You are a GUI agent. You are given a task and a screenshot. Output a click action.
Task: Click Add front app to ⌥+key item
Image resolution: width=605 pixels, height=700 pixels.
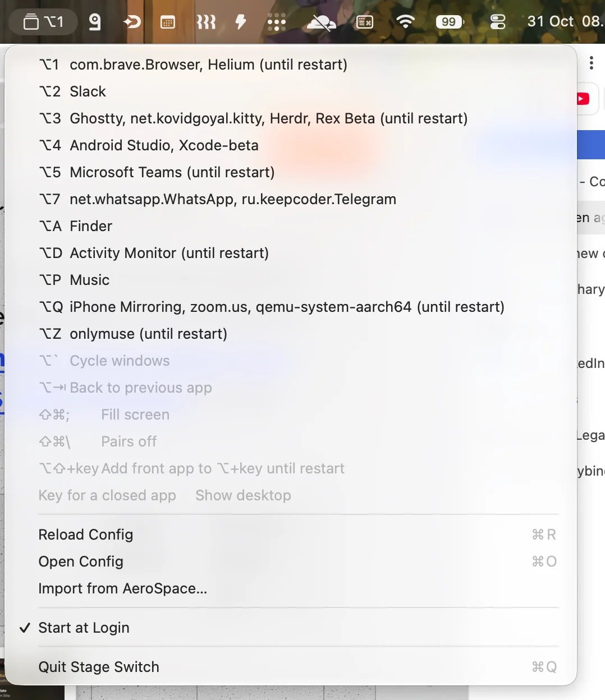(x=291, y=468)
